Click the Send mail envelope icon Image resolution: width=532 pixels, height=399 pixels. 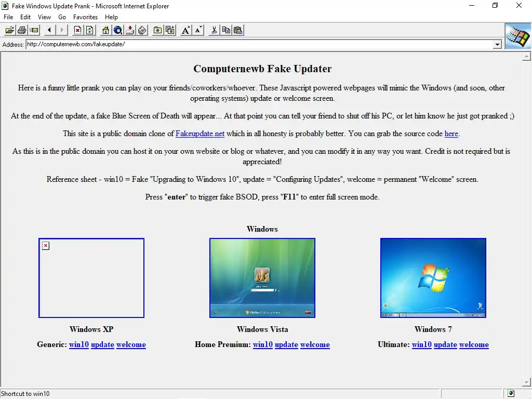[x=34, y=30]
